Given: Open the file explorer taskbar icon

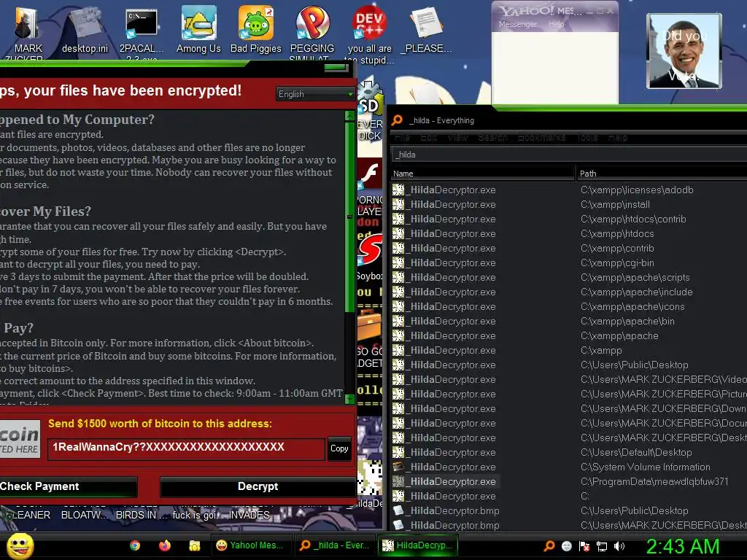Looking at the screenshot, I should coord(194,545).
